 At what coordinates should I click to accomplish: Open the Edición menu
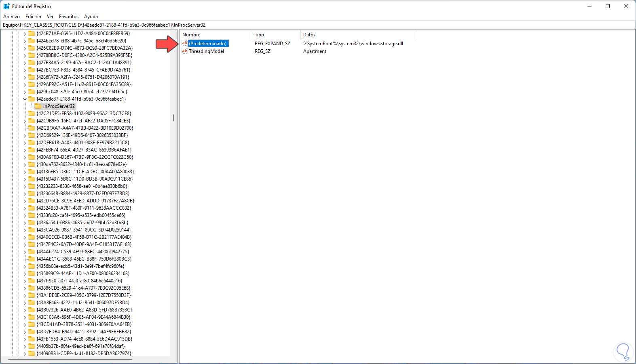(33, 17)
